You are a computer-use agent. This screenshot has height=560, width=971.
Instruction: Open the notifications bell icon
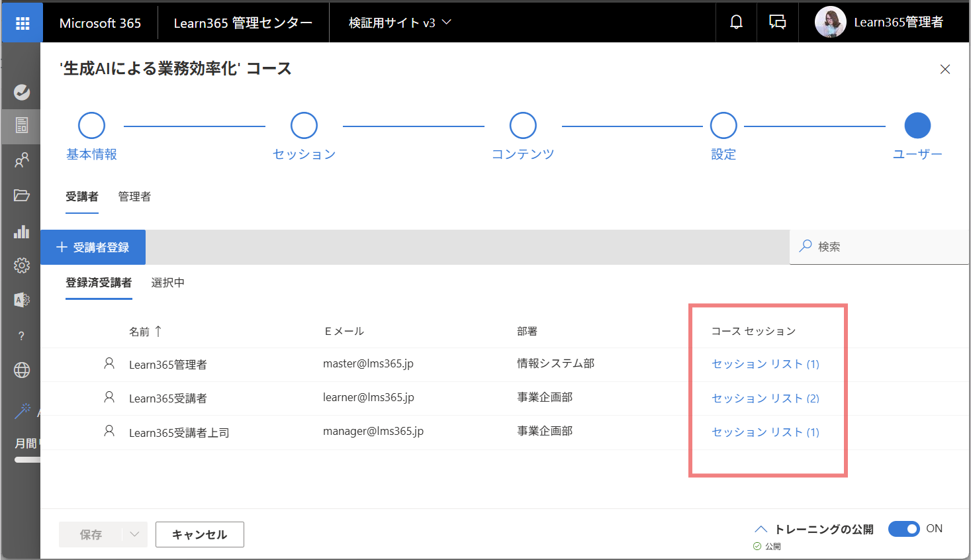[x=736, y=23]
